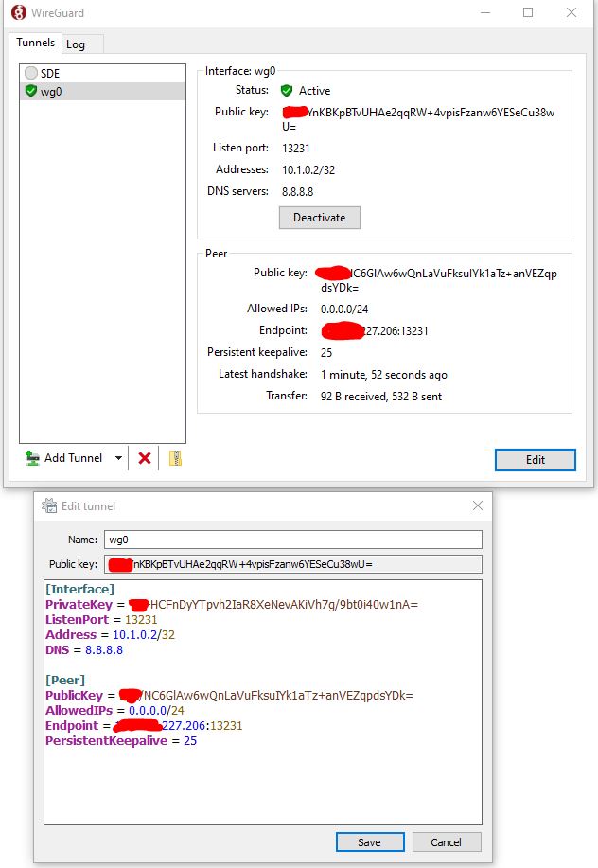Click the DNS servers value 8.8.8.8
Screen dimensions: 598x868
click(298, 191)
